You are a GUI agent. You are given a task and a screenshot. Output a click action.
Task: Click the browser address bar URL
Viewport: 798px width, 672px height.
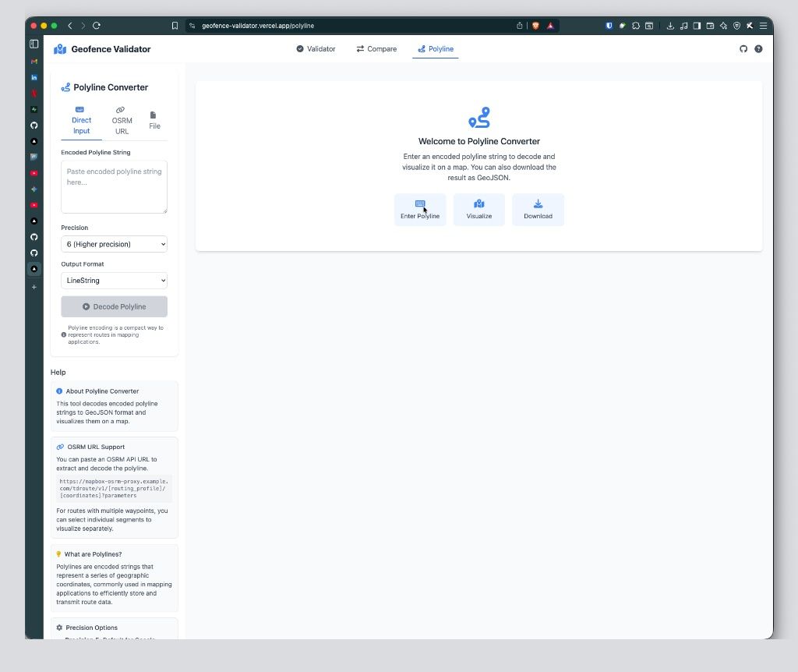pos(258,26)
